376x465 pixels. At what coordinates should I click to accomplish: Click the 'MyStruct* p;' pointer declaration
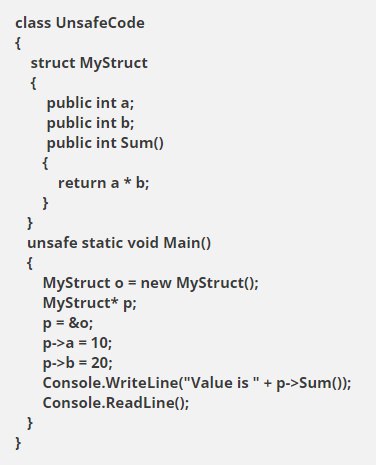coord(90,303)
